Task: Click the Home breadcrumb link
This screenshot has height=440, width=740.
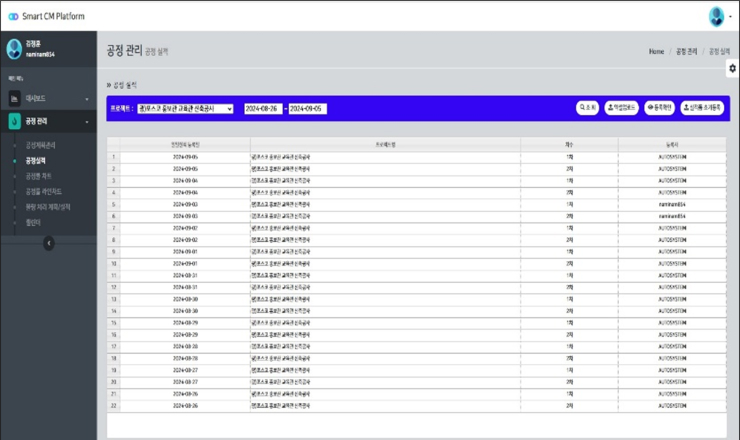Action: (x=656, y=50)
